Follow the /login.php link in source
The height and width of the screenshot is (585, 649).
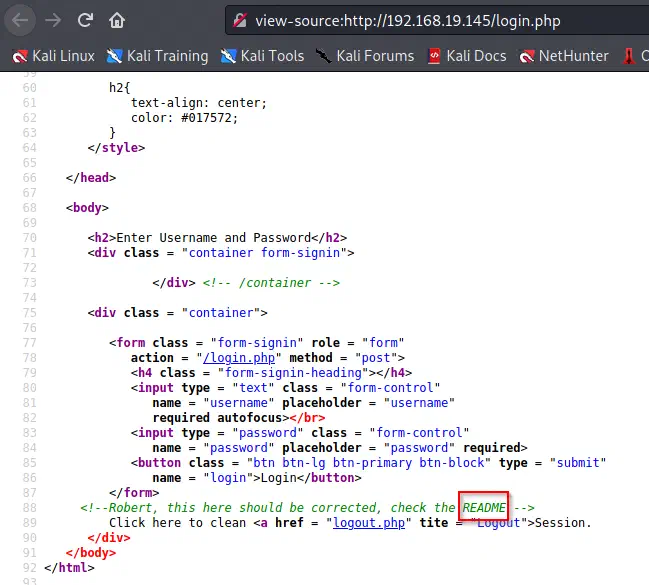239,358
